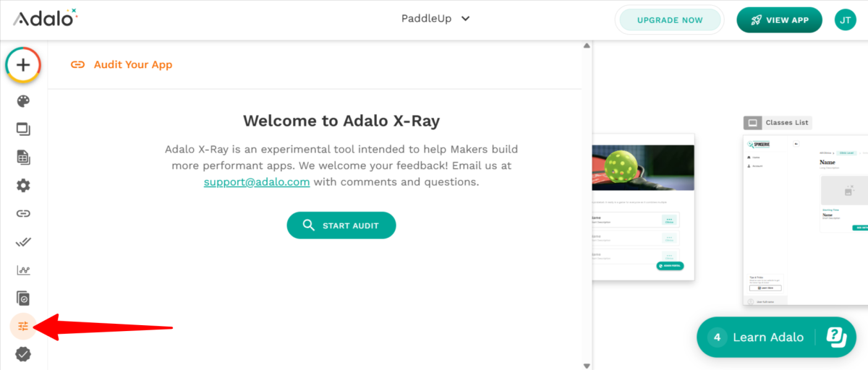Image resolution: width=868 pixels, height=370 pixels.
Task: Open the Database collections panel
Action: click(23, 158)
